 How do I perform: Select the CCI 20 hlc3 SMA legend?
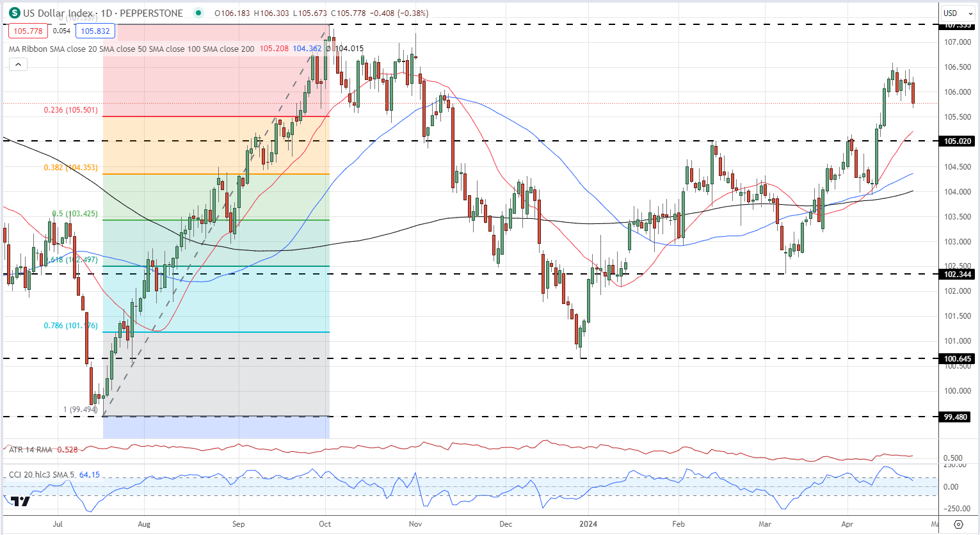(42, 475)
